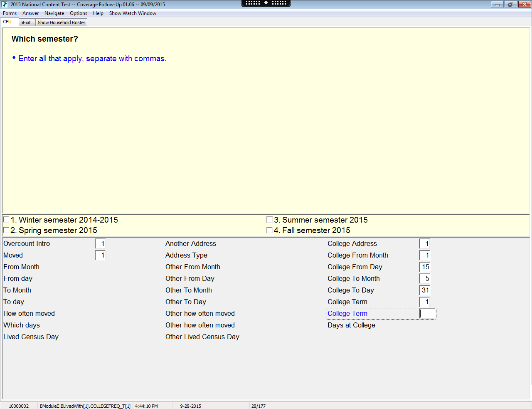Viewport: 532px width, 409px height.
Task: Open the Help menu
Action: 98,13
